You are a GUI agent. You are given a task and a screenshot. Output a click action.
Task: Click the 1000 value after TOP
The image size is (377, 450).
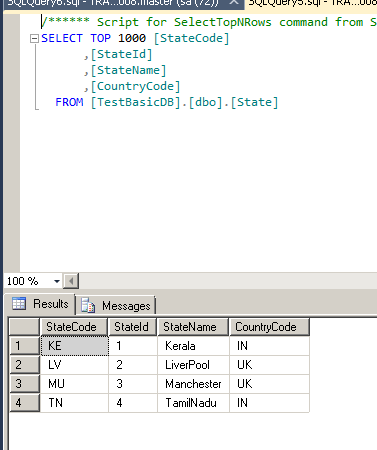[132, 38]
